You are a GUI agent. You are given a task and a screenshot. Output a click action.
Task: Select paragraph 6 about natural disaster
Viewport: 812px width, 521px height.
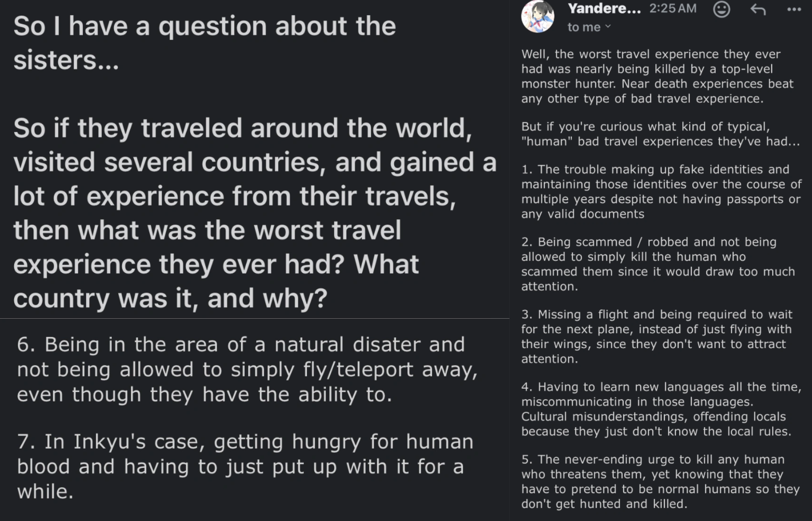tap(247, 369)
